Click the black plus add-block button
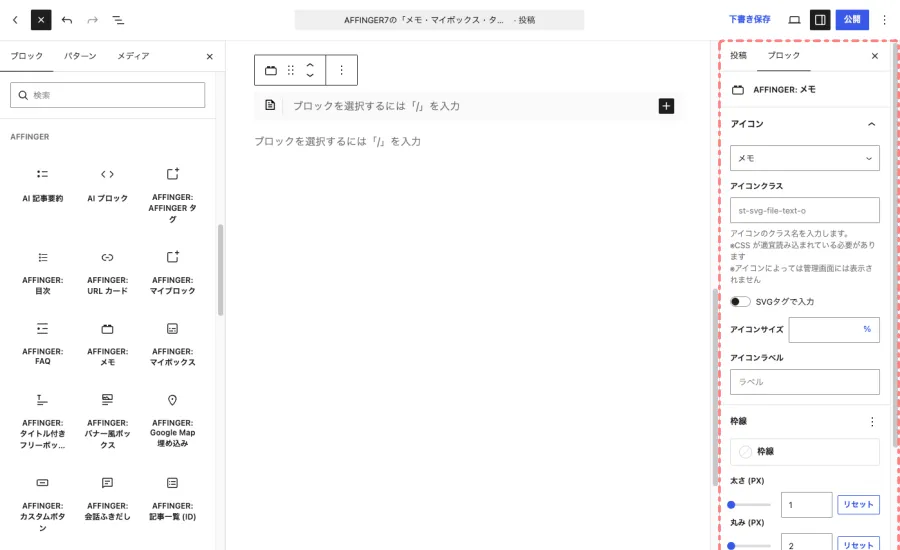Viewport: 900px width, 550px height. point(666,106)
